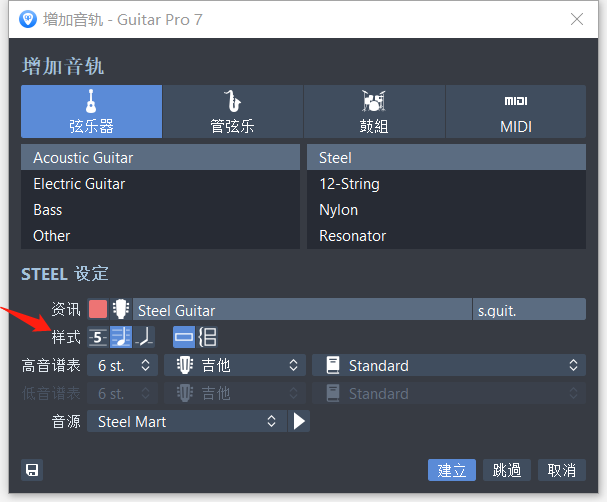The width and height of the screenshot is (607, 502).
Task: Open the Standard tuning dropdown
Action: click(x=449, y=365)
